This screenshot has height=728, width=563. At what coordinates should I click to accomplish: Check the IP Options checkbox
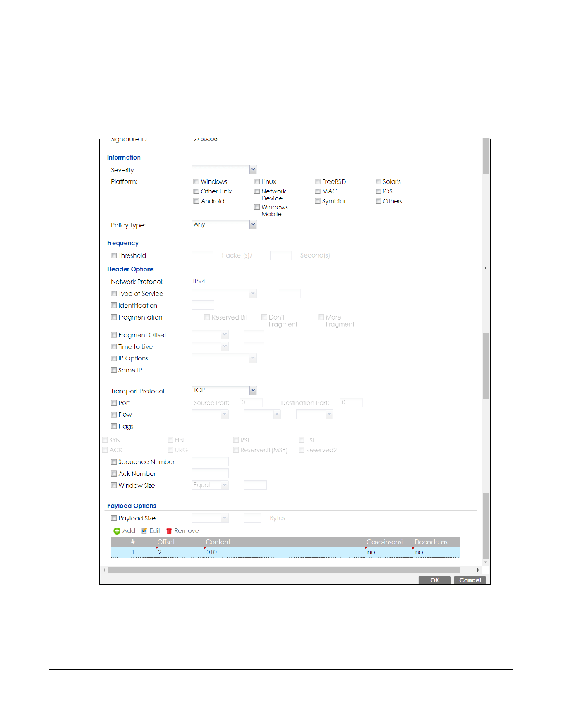(114, 358)
